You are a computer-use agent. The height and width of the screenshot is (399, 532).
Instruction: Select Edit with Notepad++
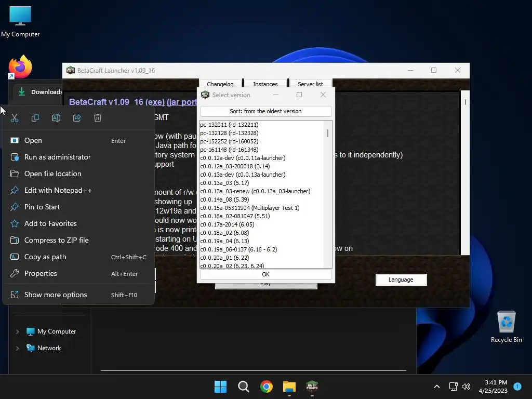click(78, 190)
